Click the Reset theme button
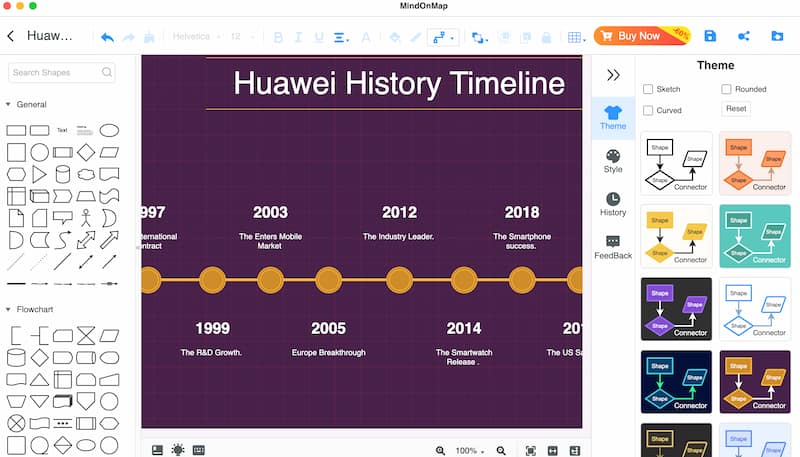This screenshot has width=800, height=457. (x=736, y=109)
